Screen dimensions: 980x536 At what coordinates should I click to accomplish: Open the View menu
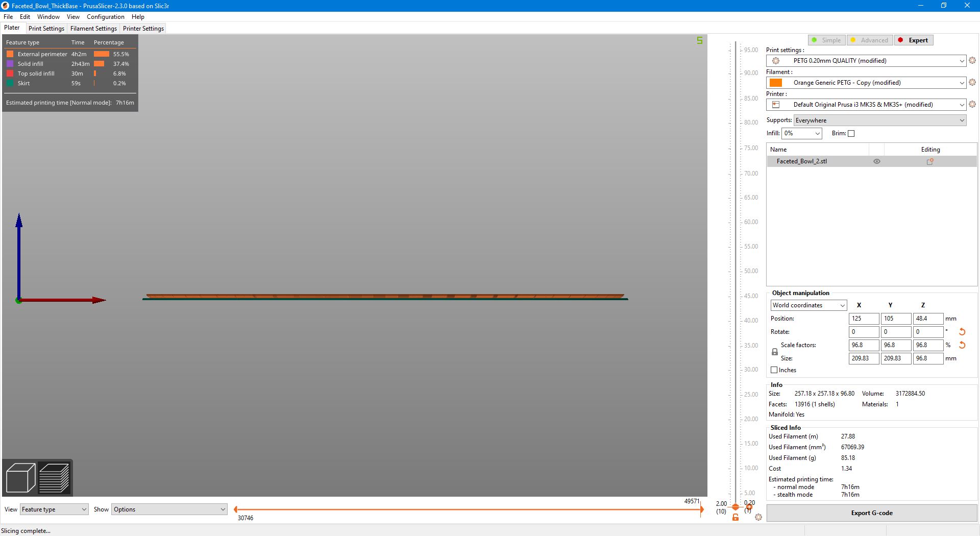pos(73,17)
